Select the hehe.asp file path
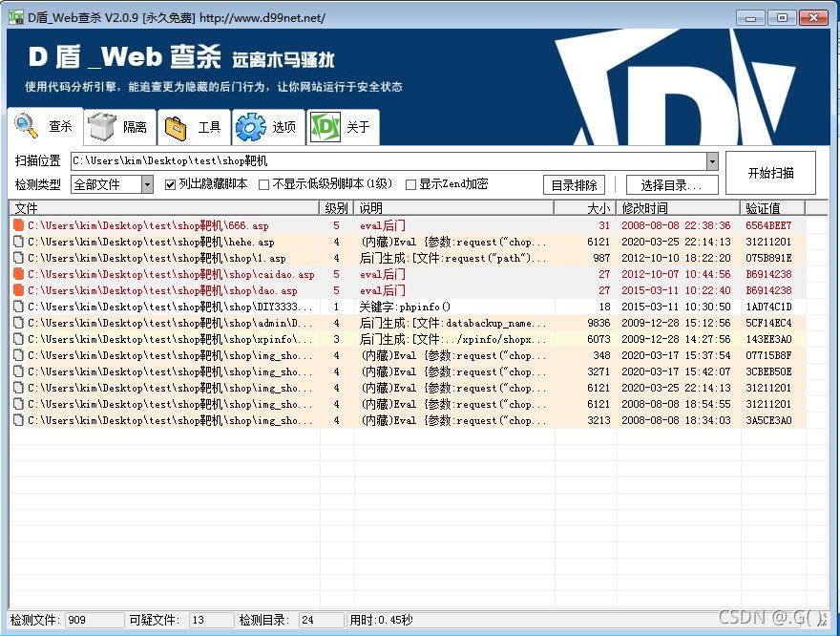The width and height of the screenshot is (840, 636). pos(151,242)
